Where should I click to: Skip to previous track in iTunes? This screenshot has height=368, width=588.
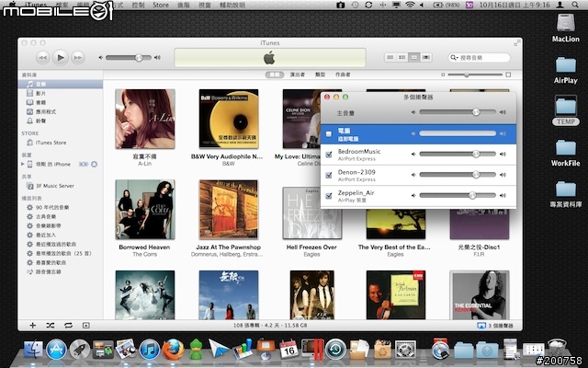click(x=43, y=58)
